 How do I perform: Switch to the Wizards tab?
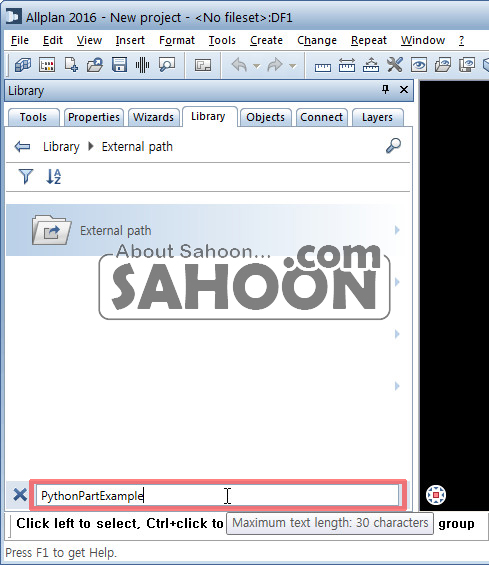click(154, 117)
